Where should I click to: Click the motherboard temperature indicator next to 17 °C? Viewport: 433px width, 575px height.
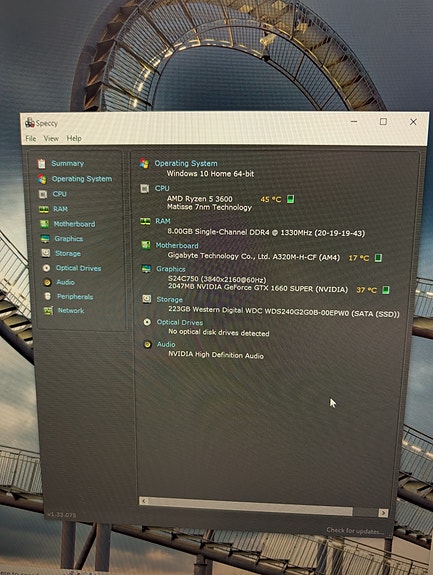pos(378,258)
